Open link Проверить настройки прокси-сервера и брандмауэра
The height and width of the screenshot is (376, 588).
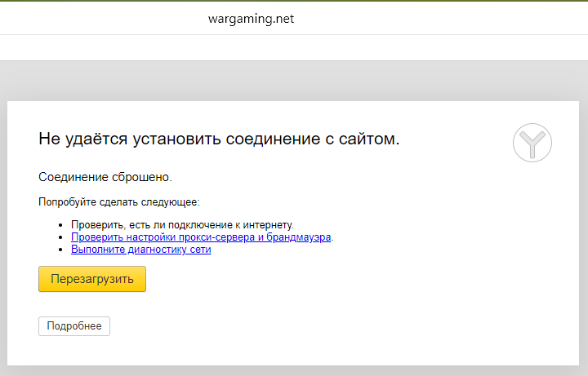click(201, 237)
